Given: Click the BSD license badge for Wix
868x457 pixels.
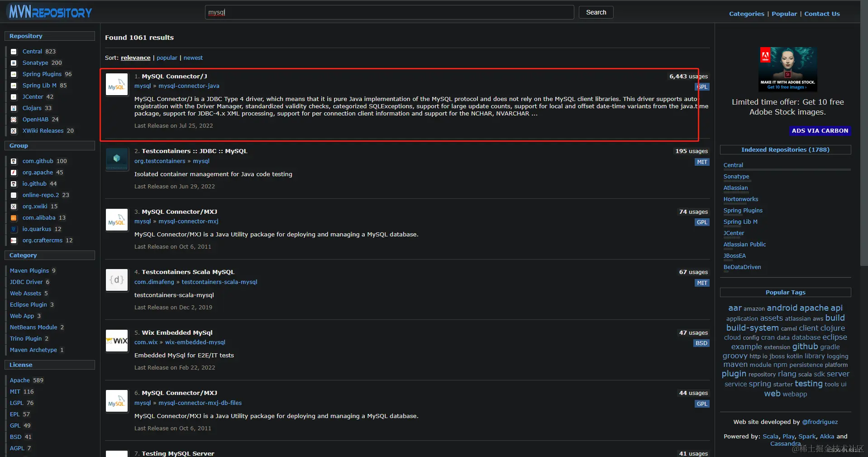Looking at the screenshot, I should [x=701, y=343].
